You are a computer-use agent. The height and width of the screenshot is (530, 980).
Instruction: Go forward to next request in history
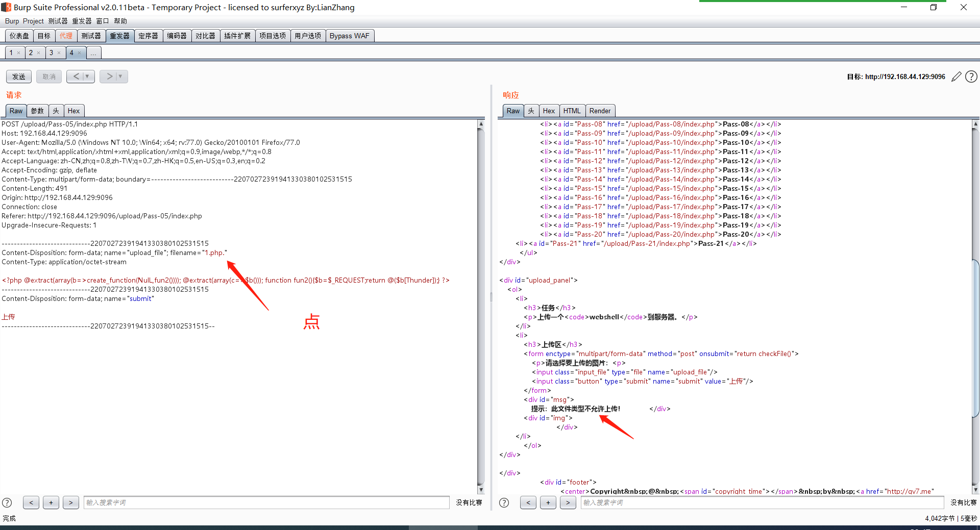tap(109, 77)
